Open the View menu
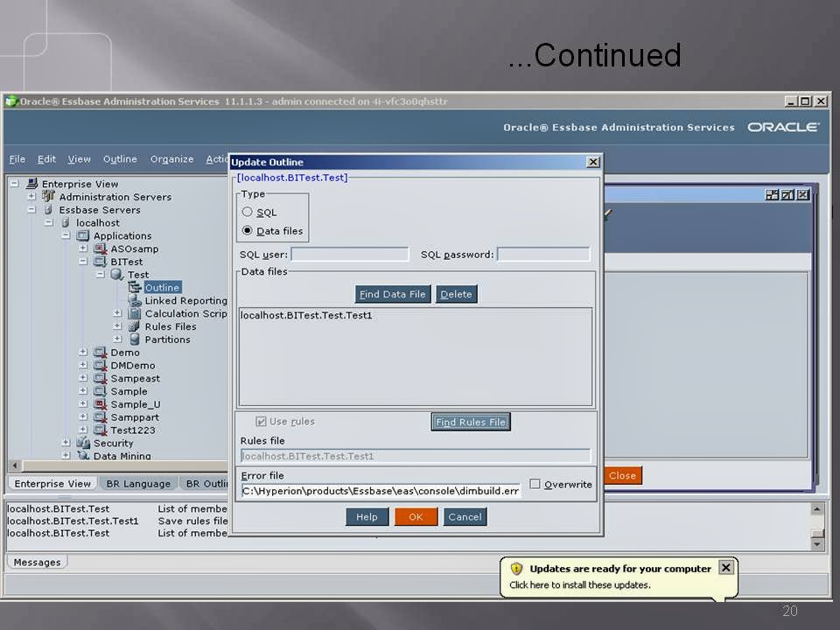The height and width of the screenshot is (630, 840). coord(80,159)
